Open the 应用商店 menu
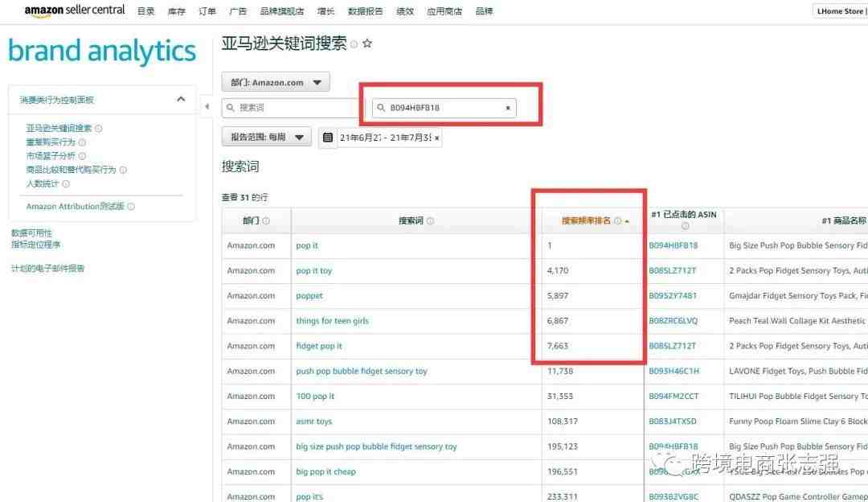 (x=444, y=11)
